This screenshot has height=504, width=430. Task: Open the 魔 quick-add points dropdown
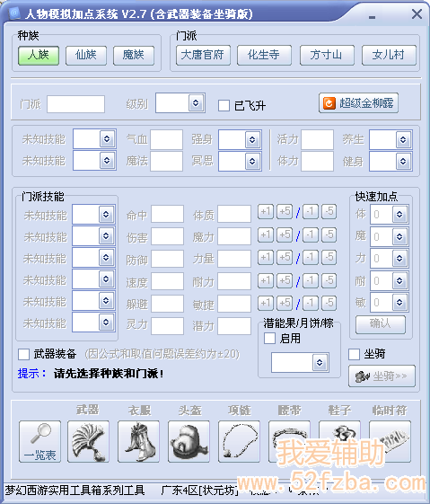click(399, 236)
